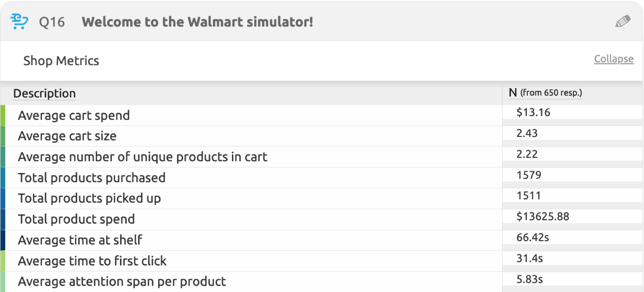Click dark navy swatch beside Average time at shelf
This screenshot has height=292, width=644.
click(3, 240)
